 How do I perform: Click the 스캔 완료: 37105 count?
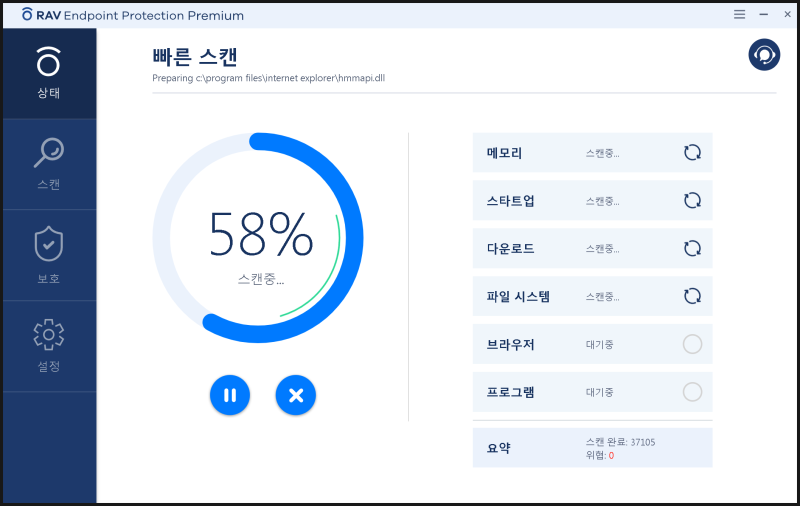[x=620, y=442]
